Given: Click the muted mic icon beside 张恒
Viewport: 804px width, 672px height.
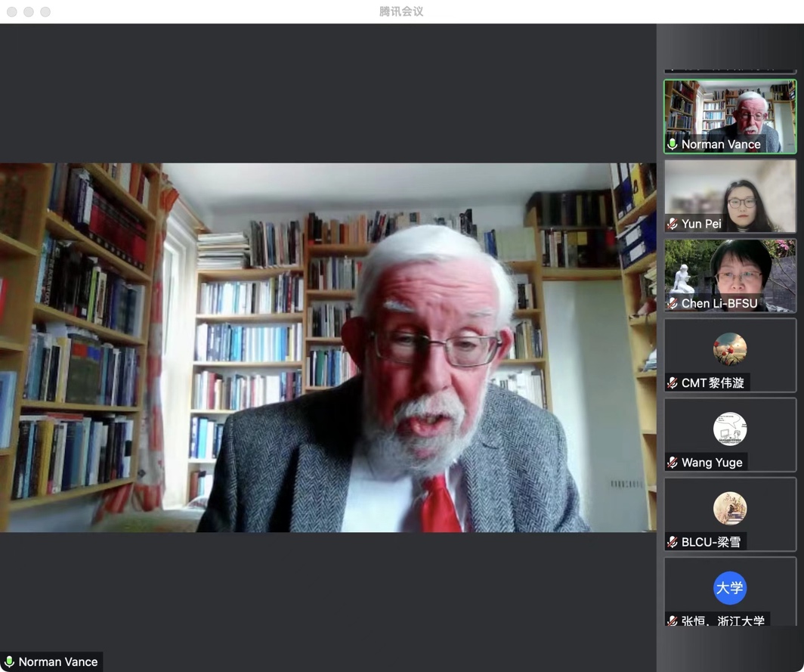Looking at the screenshot, I should tap(672, 621).
